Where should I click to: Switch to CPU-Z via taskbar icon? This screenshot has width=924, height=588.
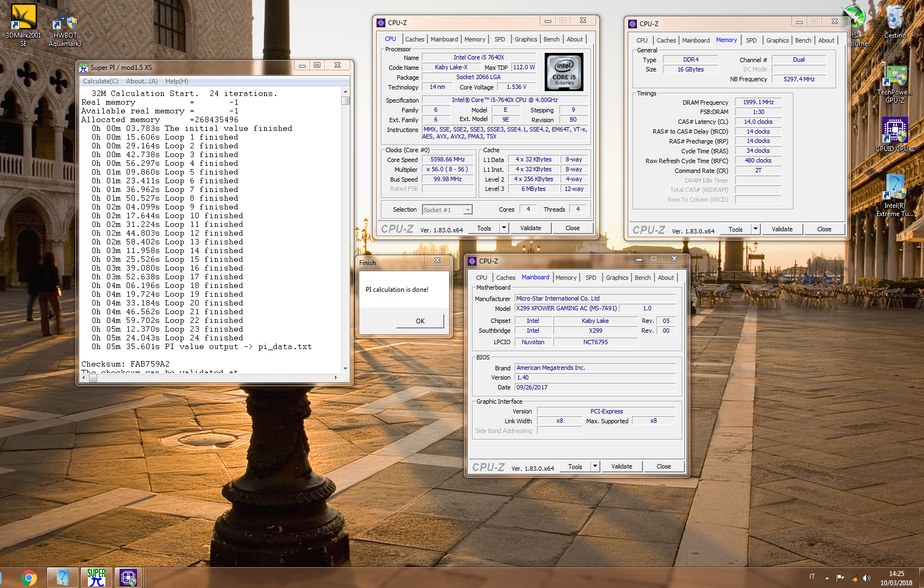tap(128, 578)
